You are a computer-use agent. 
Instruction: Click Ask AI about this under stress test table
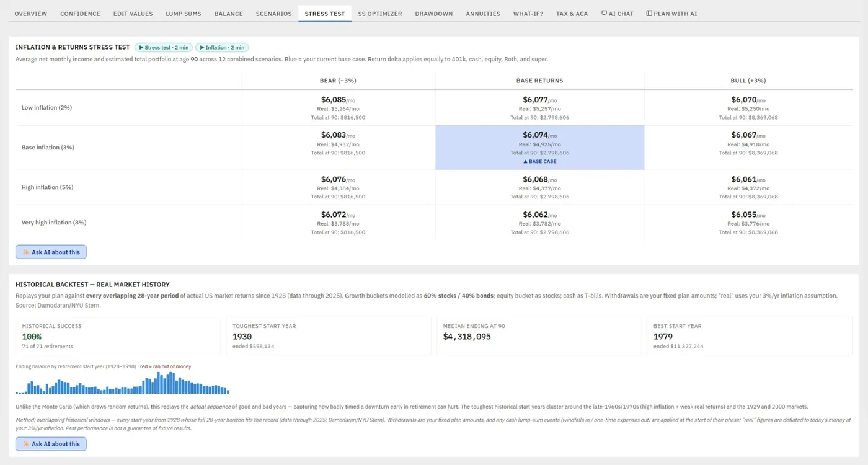point(51,252)
